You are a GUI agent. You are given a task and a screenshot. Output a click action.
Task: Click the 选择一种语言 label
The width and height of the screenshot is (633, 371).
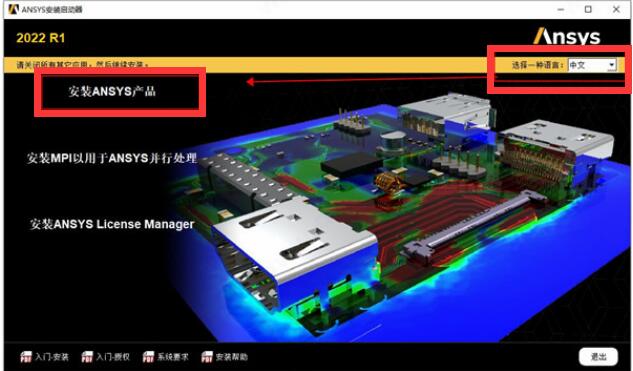[538, 65]
